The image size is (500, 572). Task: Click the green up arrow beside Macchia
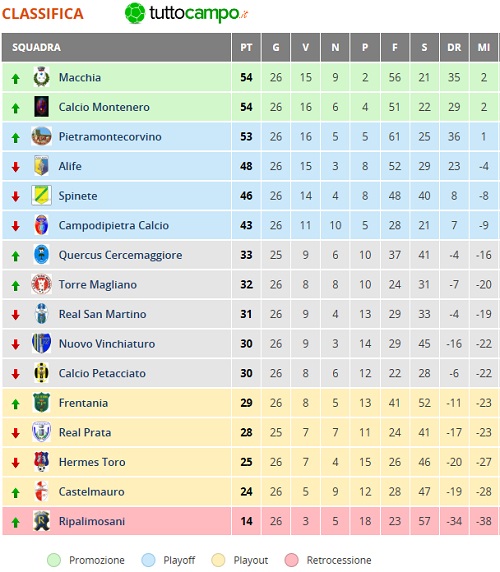tap(15, 78)
